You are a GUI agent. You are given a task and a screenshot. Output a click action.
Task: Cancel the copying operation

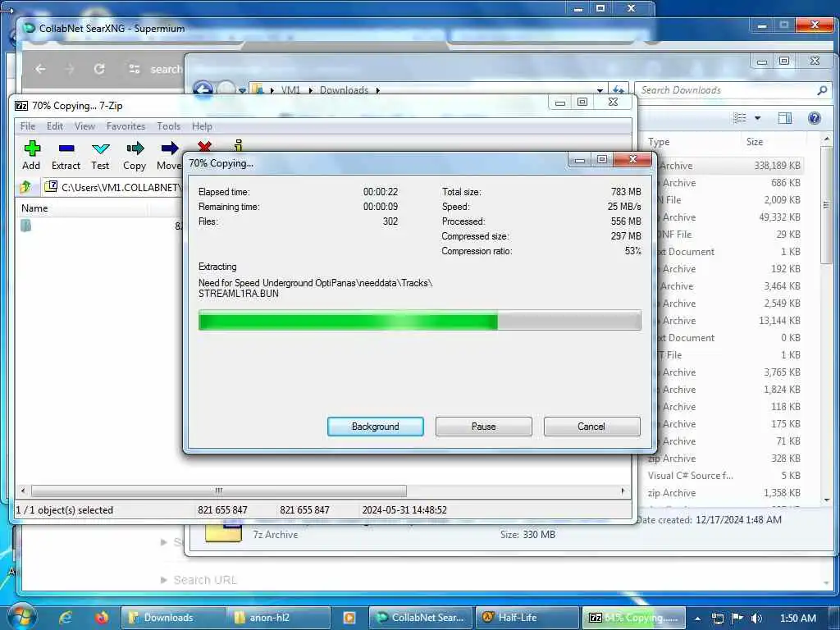(x=591, y=427)
